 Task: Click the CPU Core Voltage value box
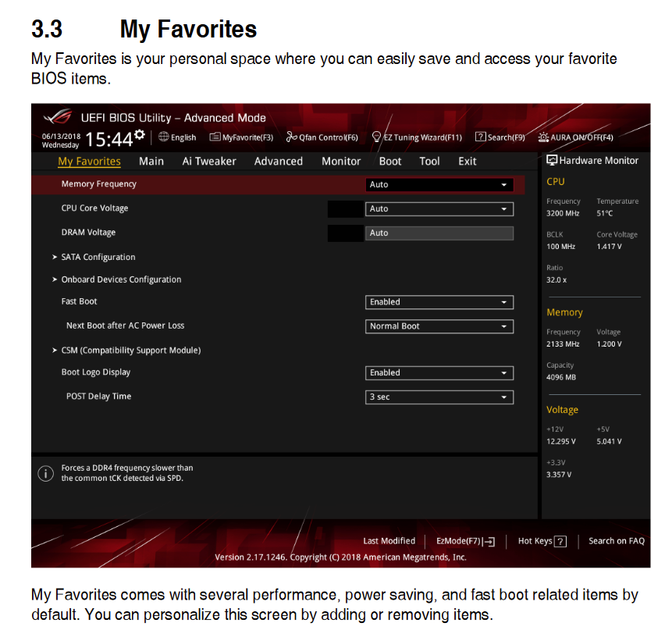pyautogui.click(x=346, y=208)
